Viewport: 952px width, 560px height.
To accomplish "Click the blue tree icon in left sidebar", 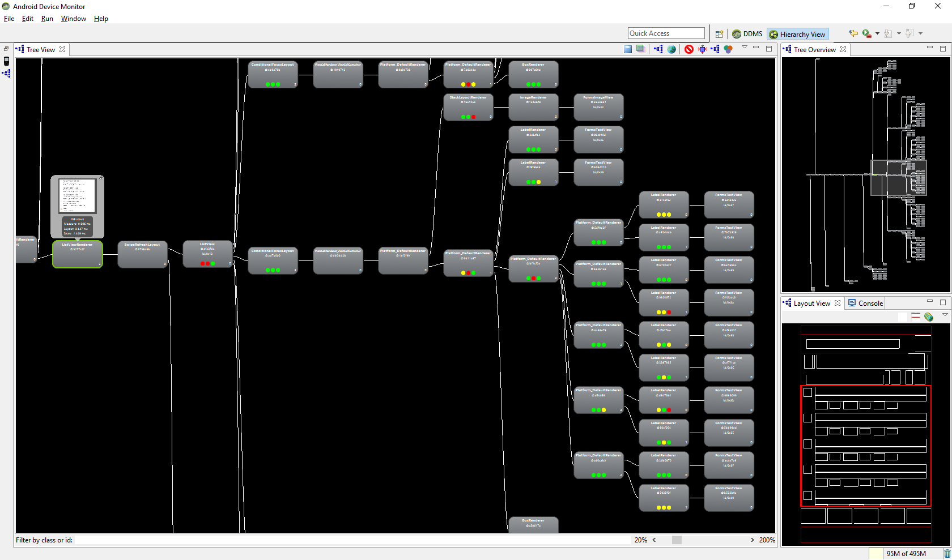I will coord(6,73).
